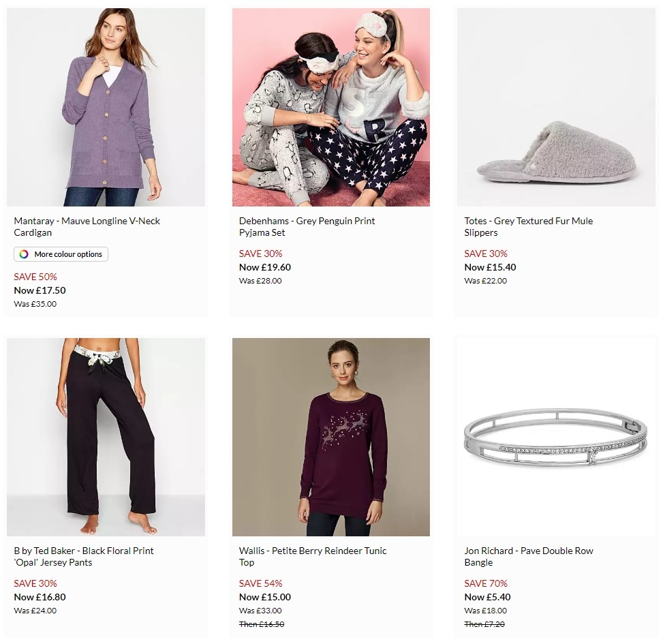Open the Jon Richard Pave Double Row Bangle link
The image size is (665, 644).
[x=527, y=556]
